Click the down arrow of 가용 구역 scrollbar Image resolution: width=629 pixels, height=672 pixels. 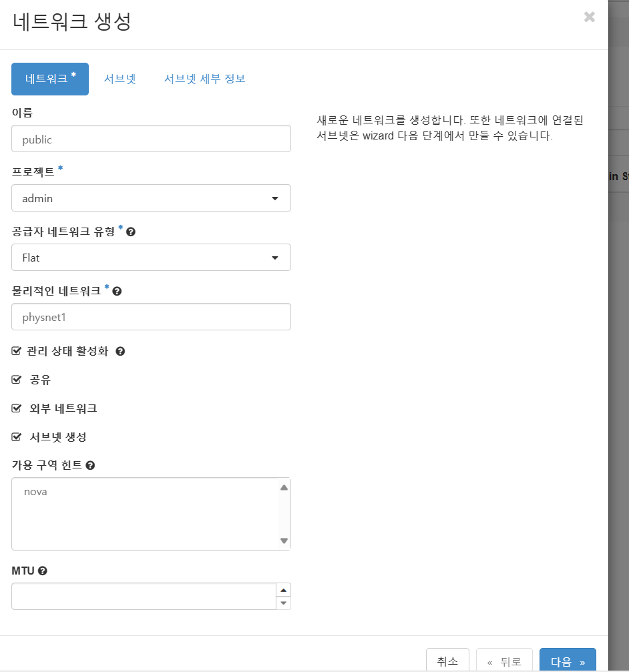tap(284, 541)
